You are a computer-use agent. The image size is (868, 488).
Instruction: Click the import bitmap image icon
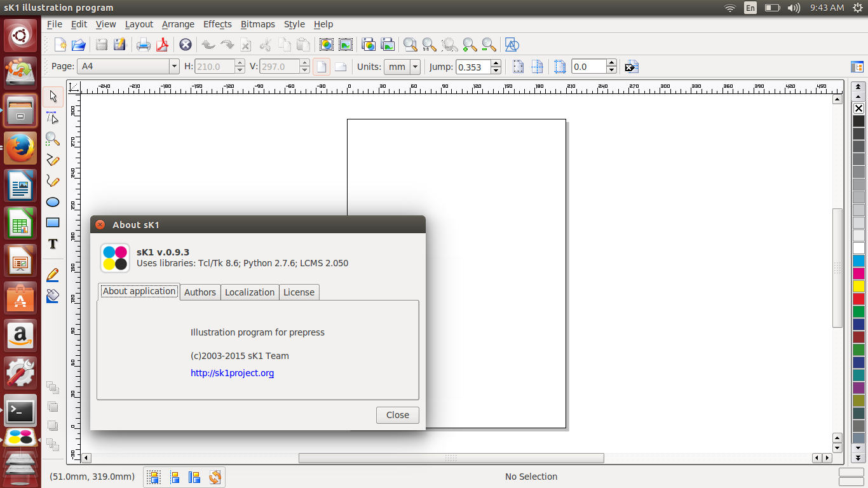(346, 44)
